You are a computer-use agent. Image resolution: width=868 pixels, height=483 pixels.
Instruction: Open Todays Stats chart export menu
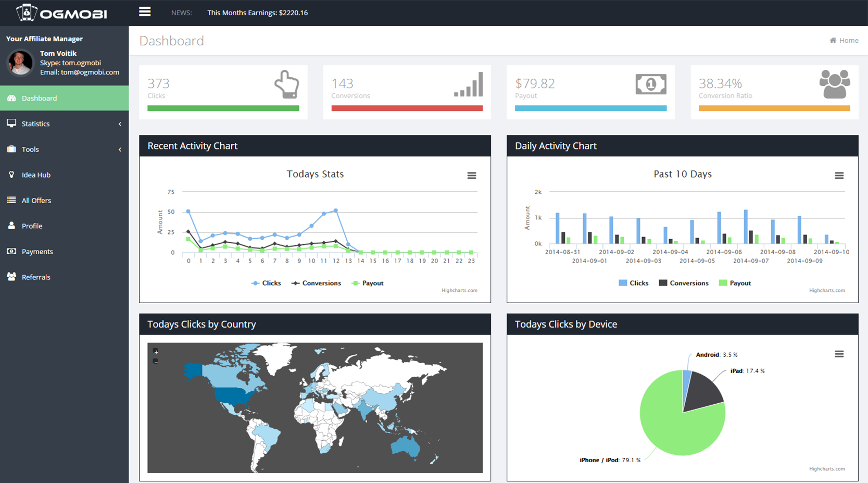[471, 176]
